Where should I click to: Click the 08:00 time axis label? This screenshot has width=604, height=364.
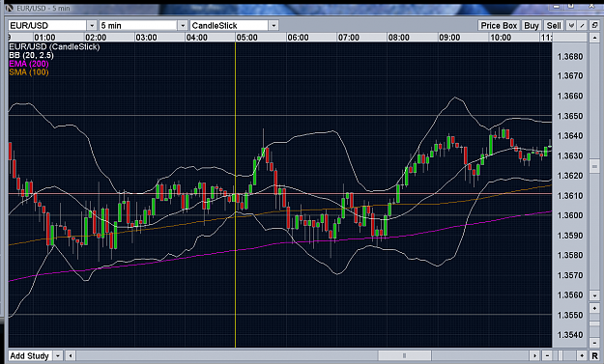[x=399, y=38]
